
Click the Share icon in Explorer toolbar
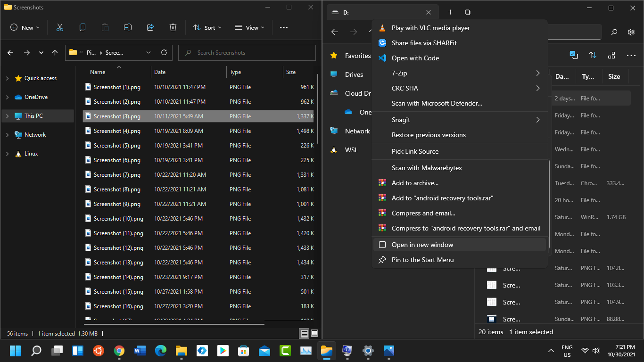pos(150,27)
